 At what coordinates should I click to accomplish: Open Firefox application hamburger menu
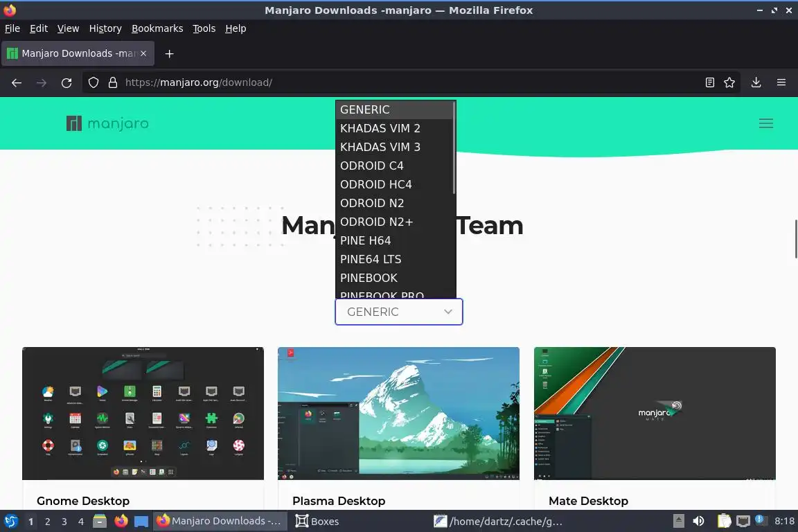pos(781,82)
